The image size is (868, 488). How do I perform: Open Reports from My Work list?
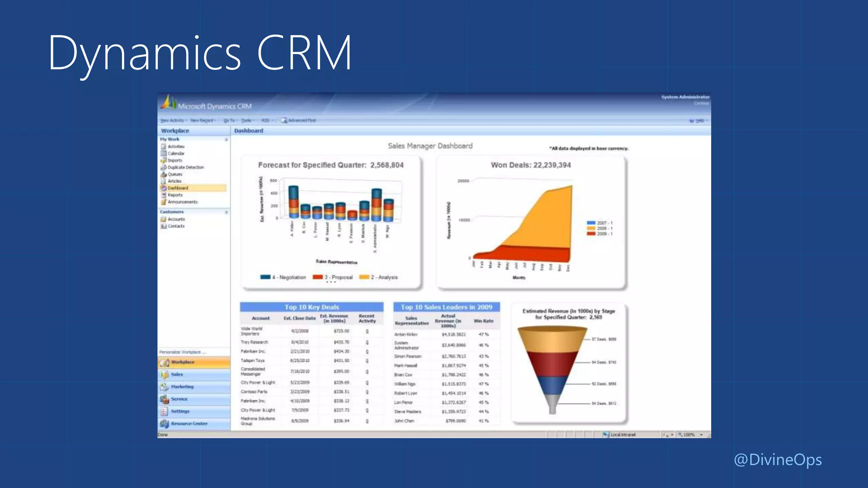pos(175,195)
